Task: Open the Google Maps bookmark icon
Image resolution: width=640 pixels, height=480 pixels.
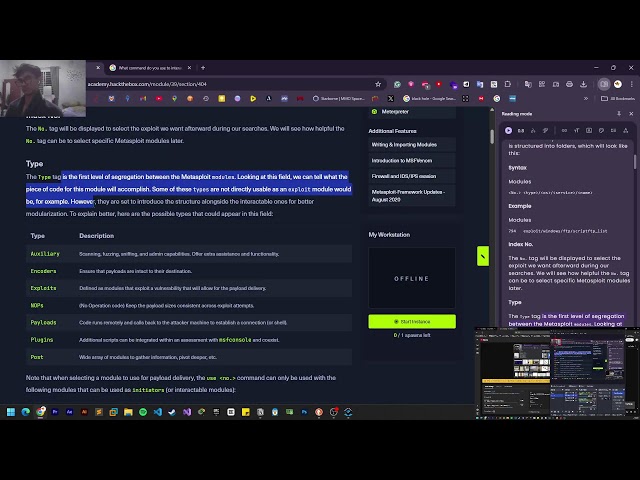Action: point(174,98)
